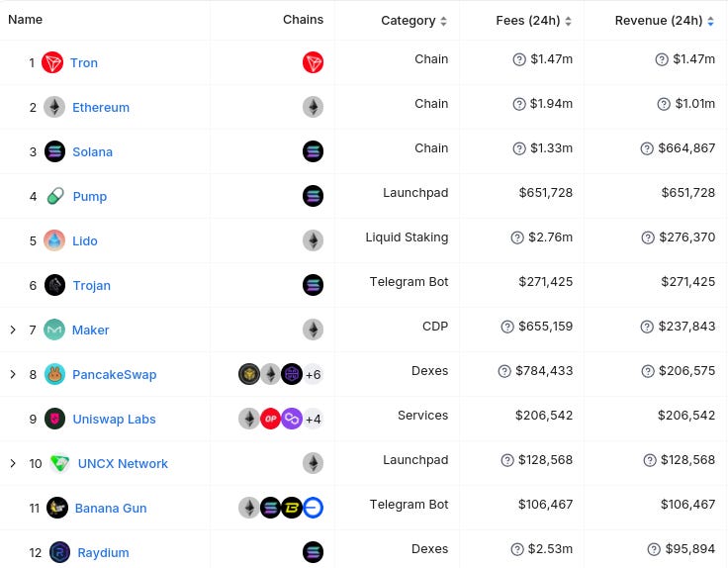The image size is (728, 568).
Task: Open the Lido protocol link
Action: coord(85,241)
